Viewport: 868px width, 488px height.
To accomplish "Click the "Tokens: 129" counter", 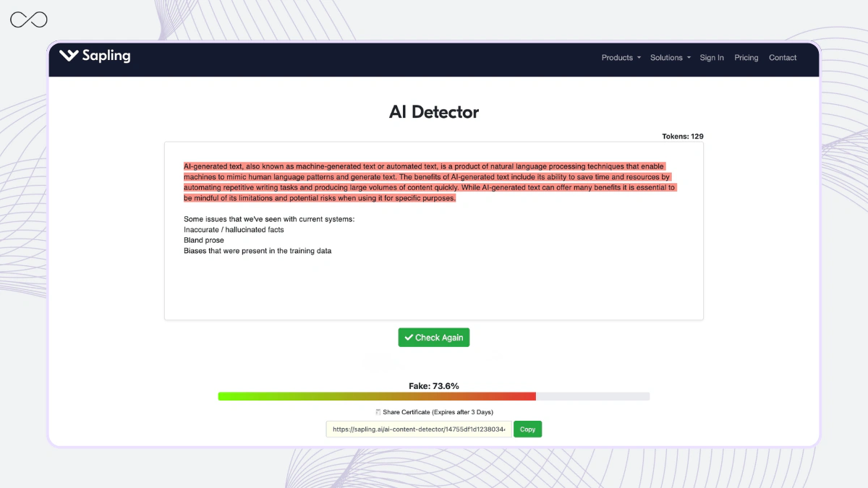I will coord(683,136).
